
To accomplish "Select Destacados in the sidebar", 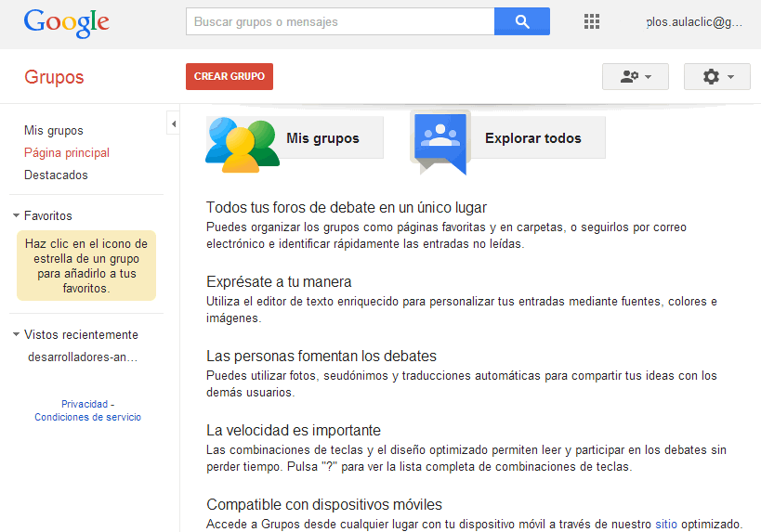I will (56, 175).
